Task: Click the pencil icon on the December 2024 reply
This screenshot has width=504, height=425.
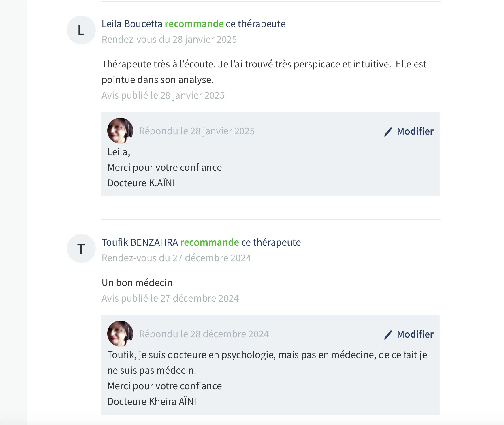Action: coord(388,335)
